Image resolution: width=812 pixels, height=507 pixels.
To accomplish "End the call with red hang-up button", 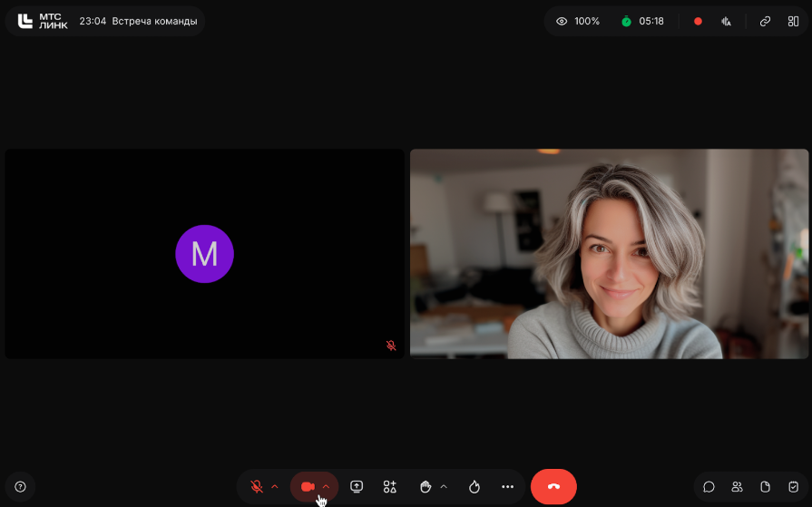I will click(x=553, y=487).
